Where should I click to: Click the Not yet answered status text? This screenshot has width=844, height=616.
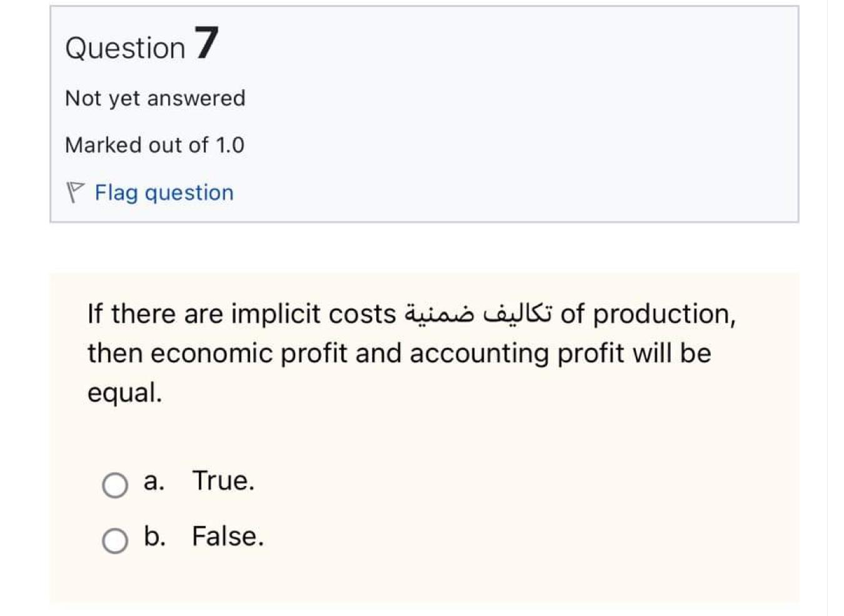tap(155, 98)
